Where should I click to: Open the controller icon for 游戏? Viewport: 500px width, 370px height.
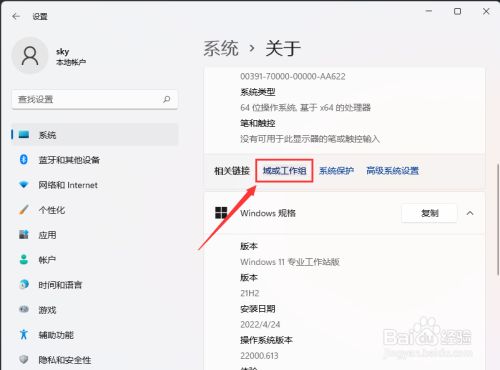[x=24, y=309]
